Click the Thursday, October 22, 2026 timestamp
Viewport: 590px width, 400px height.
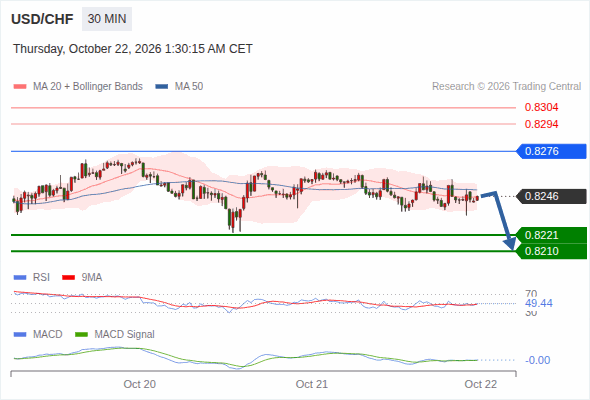click(x=133, y=49)
